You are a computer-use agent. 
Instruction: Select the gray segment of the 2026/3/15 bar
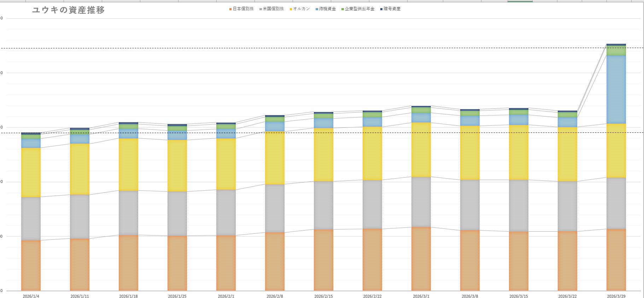(519, 206)
